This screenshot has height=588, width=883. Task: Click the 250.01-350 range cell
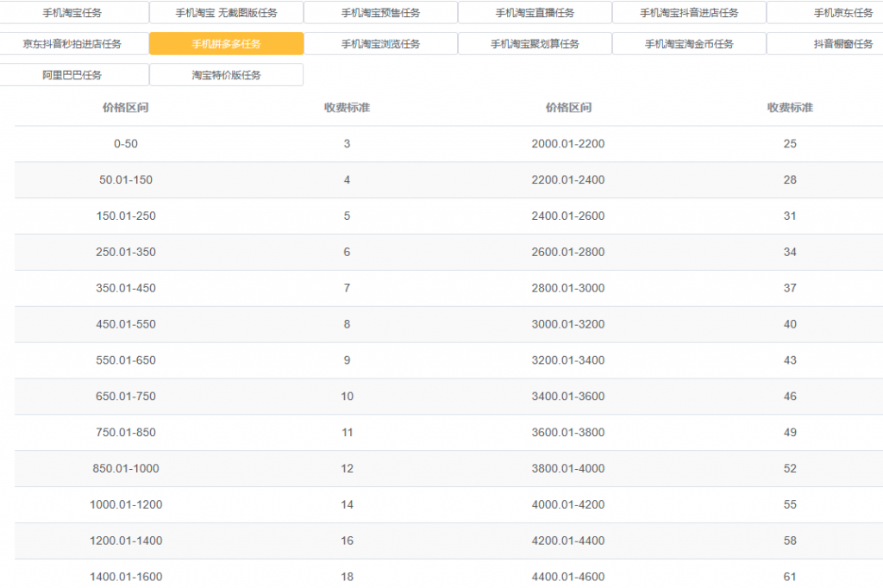pyautogui.click(x=126, y=252)
